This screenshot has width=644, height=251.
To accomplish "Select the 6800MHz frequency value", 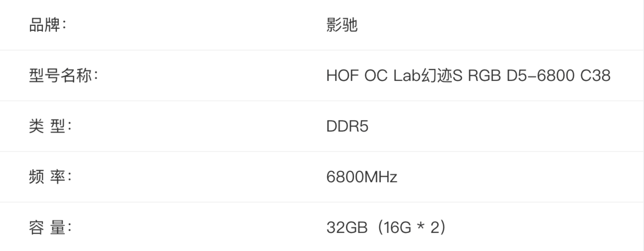I will (361, 177).
